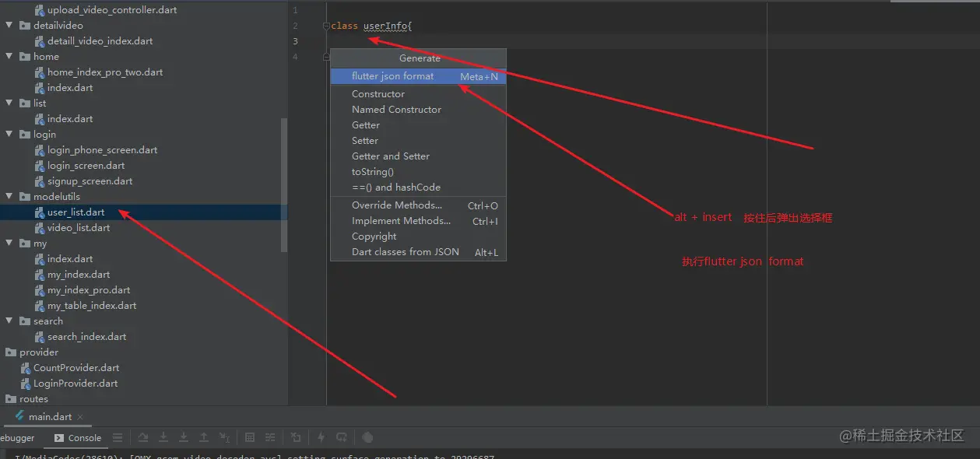Pick Getter and Setter option
This screenshot has height=459, width=980.
(418, 156)
